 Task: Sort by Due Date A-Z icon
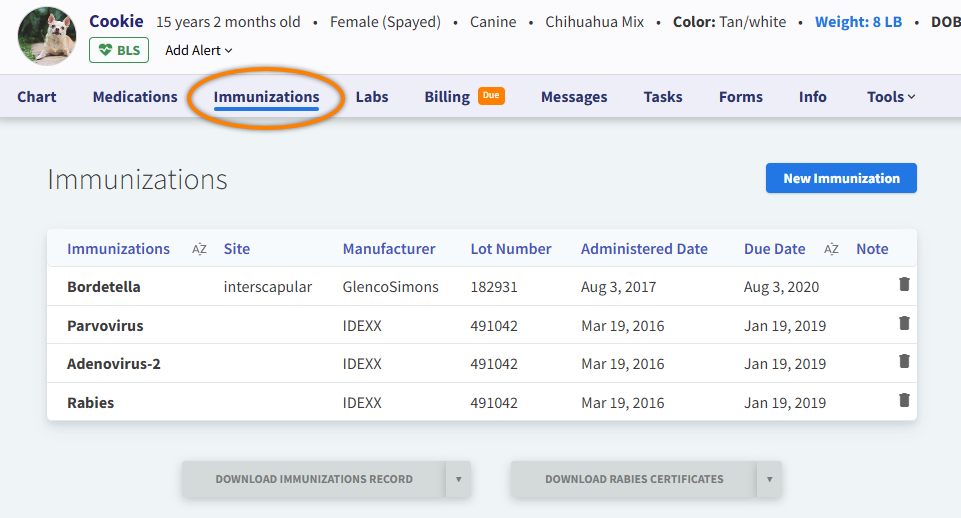pos(831,249)
